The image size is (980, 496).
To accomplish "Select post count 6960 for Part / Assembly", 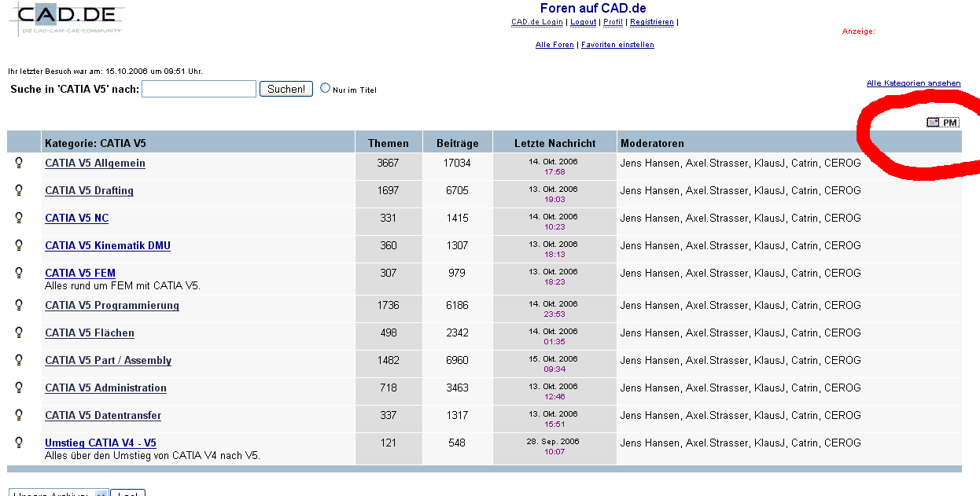I will (x=457, y=360).
